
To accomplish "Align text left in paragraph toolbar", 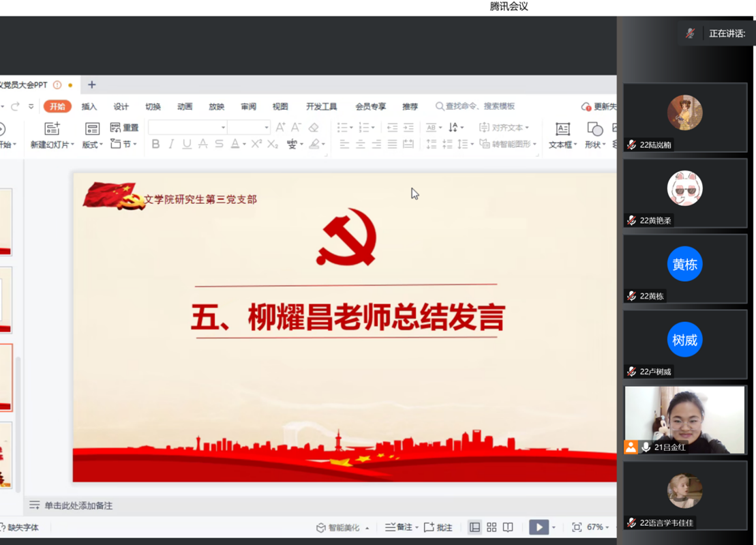I will click(344, 144).
